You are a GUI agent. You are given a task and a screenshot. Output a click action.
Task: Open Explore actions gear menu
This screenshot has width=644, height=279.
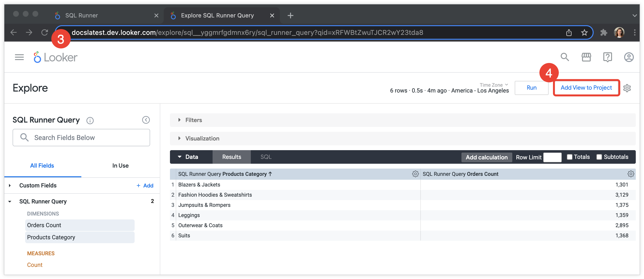627,88
